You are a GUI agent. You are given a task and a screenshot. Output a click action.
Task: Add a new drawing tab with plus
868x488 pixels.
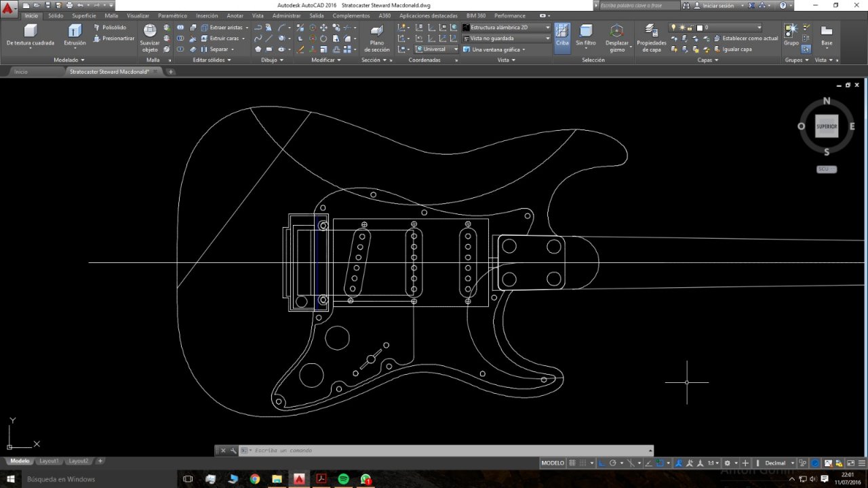171,71
